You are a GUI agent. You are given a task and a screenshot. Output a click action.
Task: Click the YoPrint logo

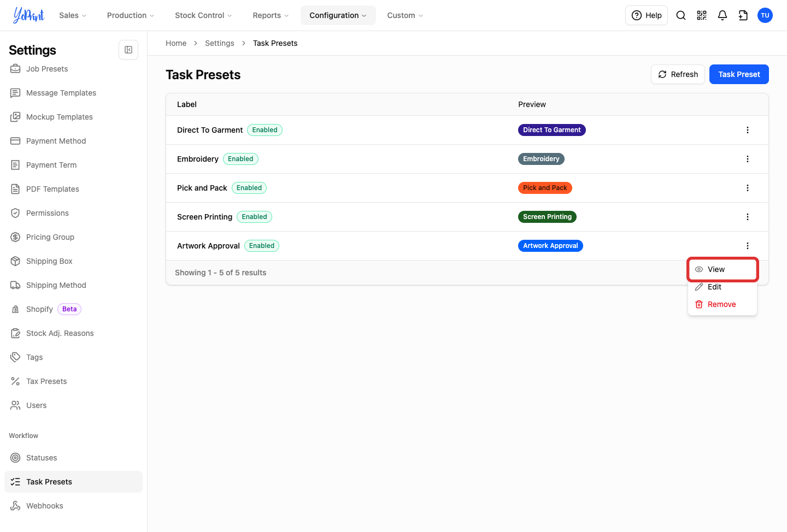pos(29,15)
